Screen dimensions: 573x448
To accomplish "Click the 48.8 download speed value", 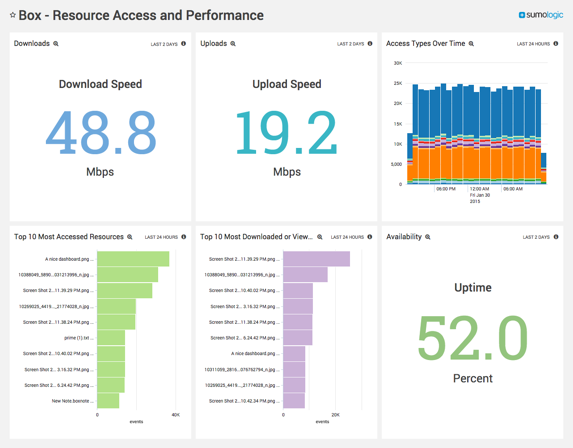I will [x=101, y=133].
